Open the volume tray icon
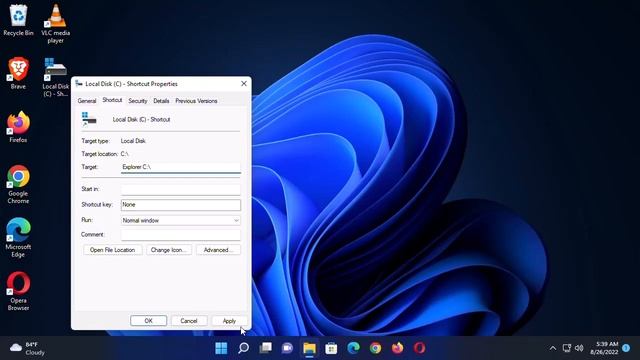640x360 pixels. (579, 348)
